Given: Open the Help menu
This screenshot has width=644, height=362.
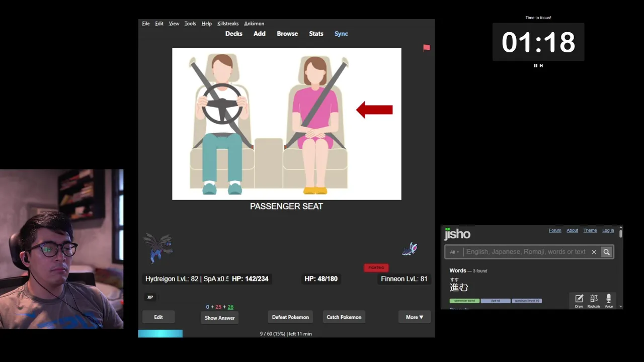Looking at the screenshot, I should click(206, 24).
